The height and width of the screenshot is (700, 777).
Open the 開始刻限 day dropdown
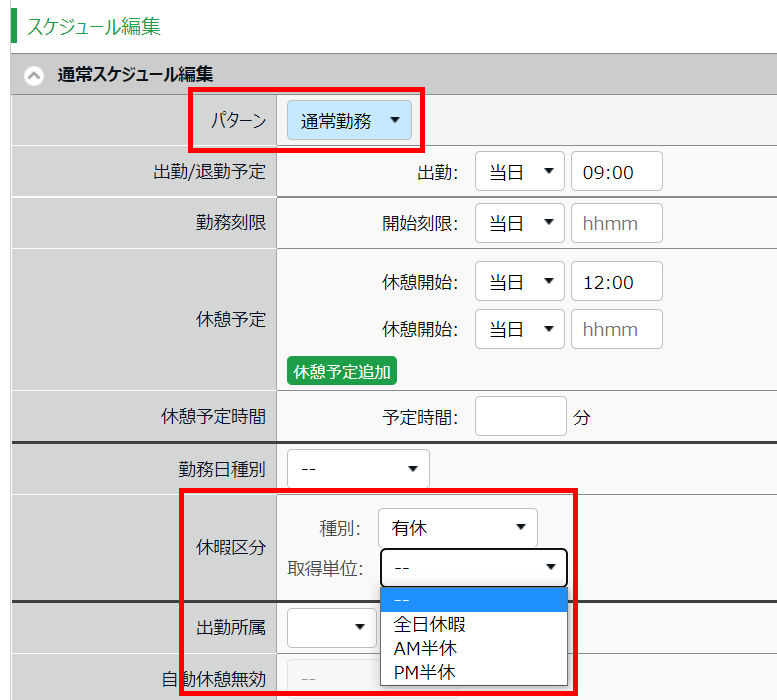(x=520, y=224)
